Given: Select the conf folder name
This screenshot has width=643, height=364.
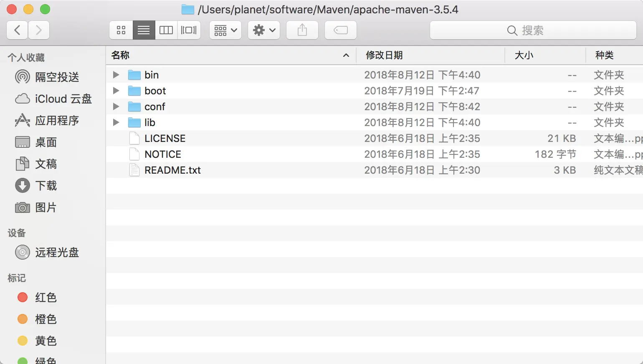Looking at the screenshot, I should pos(155,106).
